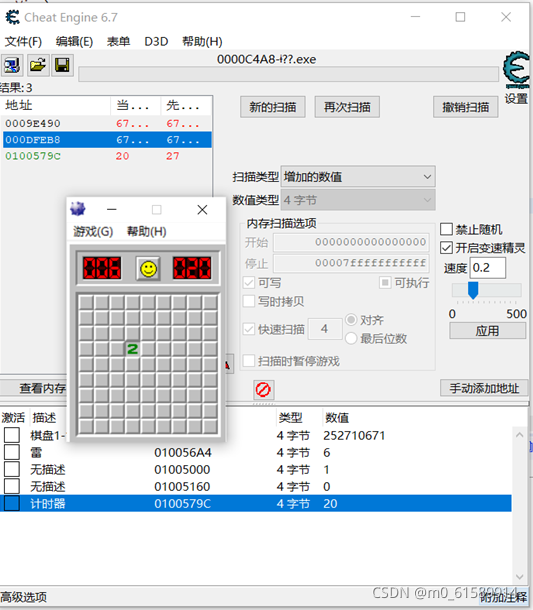533x610 pixels.
Task: Toggle the 可写 checkbox
Action: pos(249,283)
